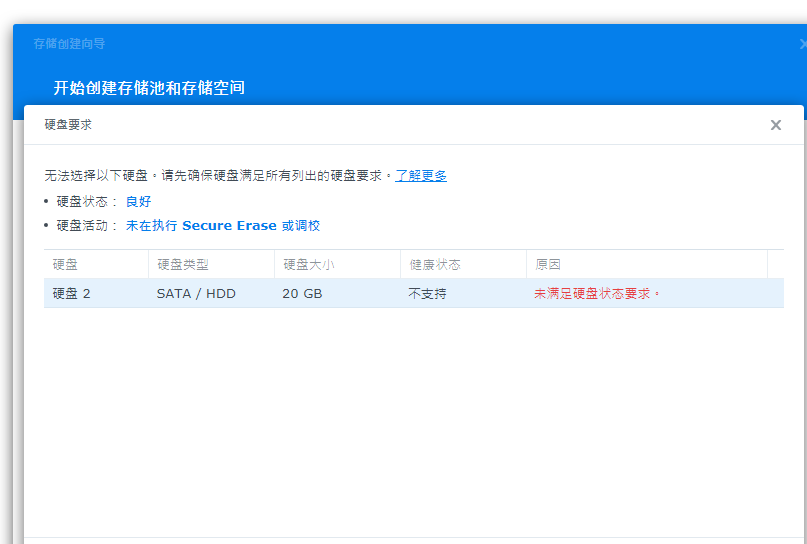Click the SATA / HDD cell
The height and width of the screenshot is (544, 807).
(x=196, y=294)
